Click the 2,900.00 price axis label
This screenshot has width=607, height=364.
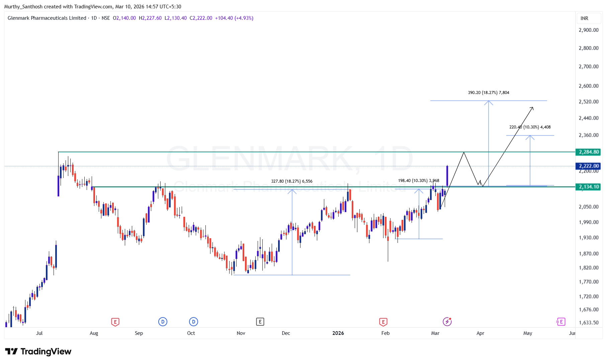click(589, 30)
